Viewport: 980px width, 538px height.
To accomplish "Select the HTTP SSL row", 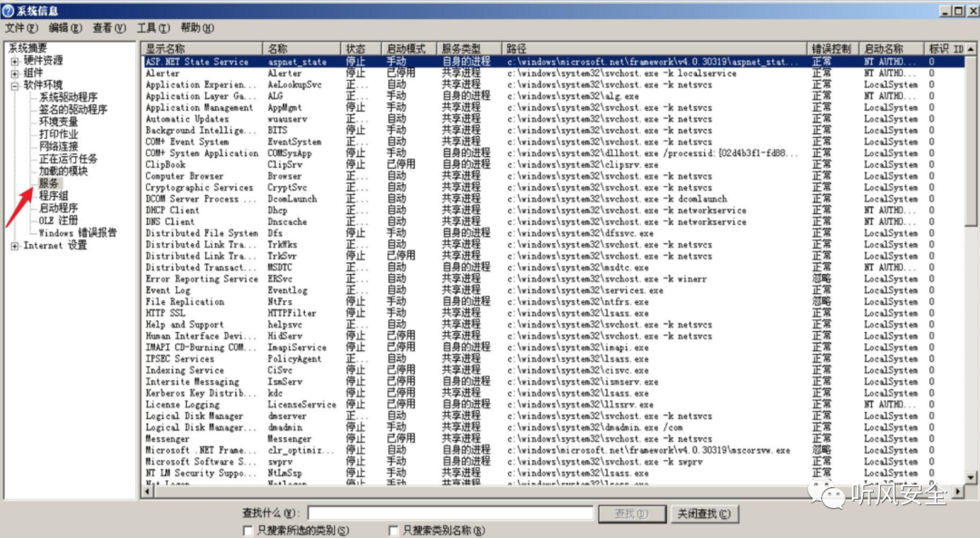I will coord(554,313).
